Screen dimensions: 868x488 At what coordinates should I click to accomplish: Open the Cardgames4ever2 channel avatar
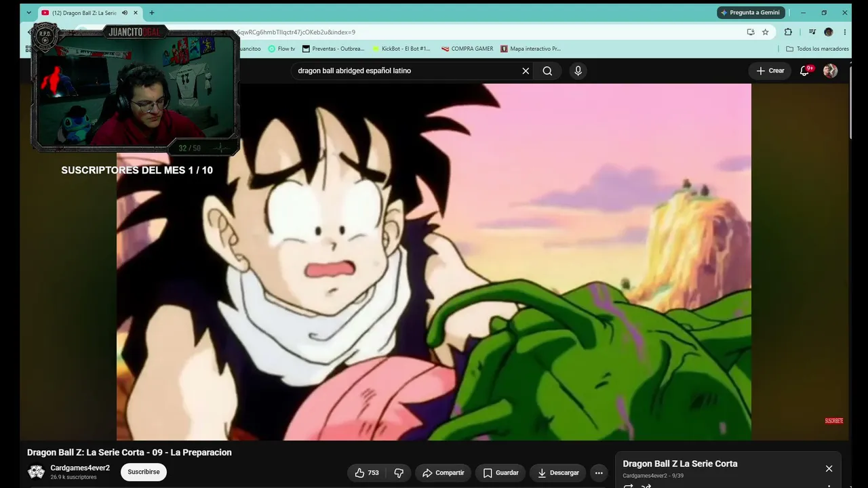(36, 472)
